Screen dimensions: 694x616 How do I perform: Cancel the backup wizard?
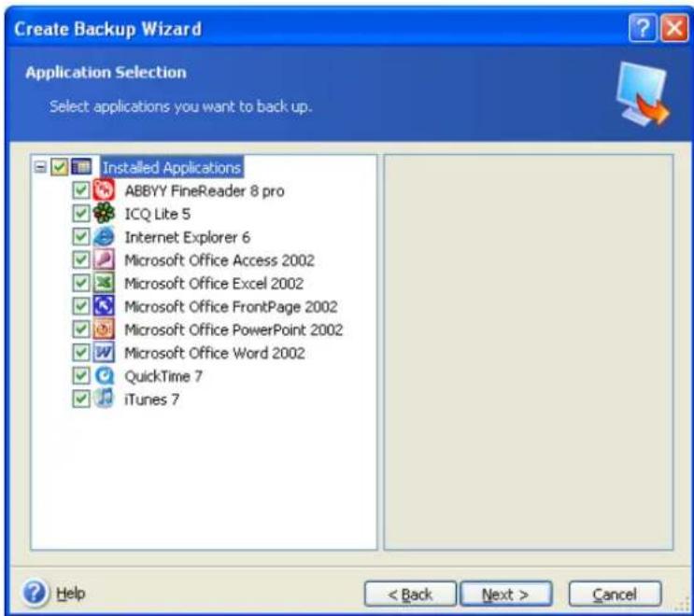click(615, 594)
